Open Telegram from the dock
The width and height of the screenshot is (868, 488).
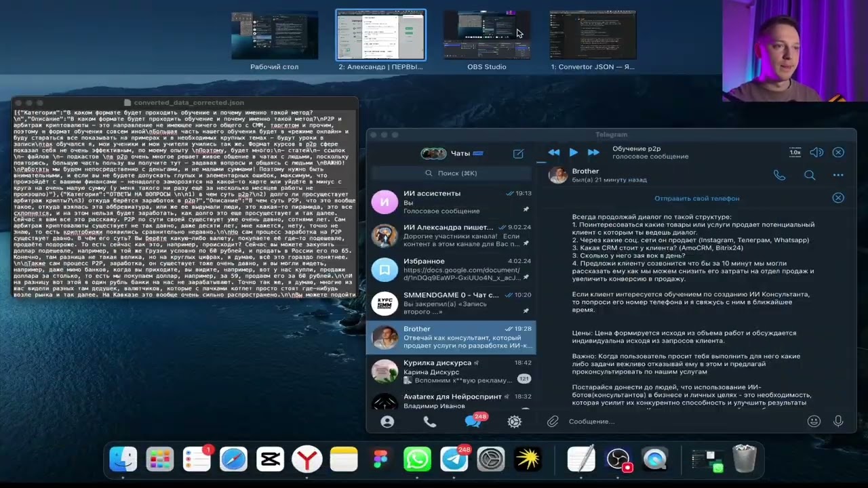(x=454, y=460)
